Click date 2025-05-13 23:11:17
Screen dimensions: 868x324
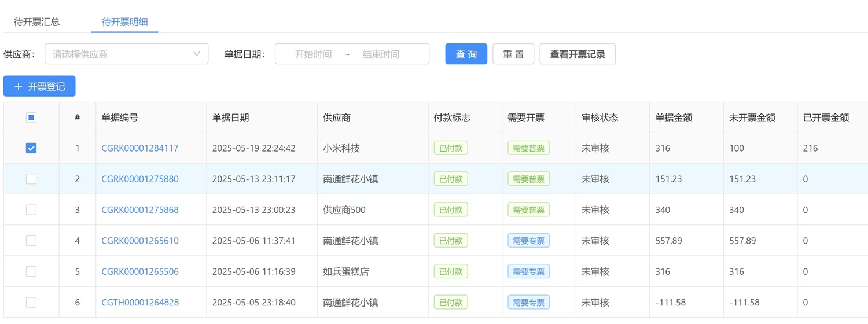[254, 179]
